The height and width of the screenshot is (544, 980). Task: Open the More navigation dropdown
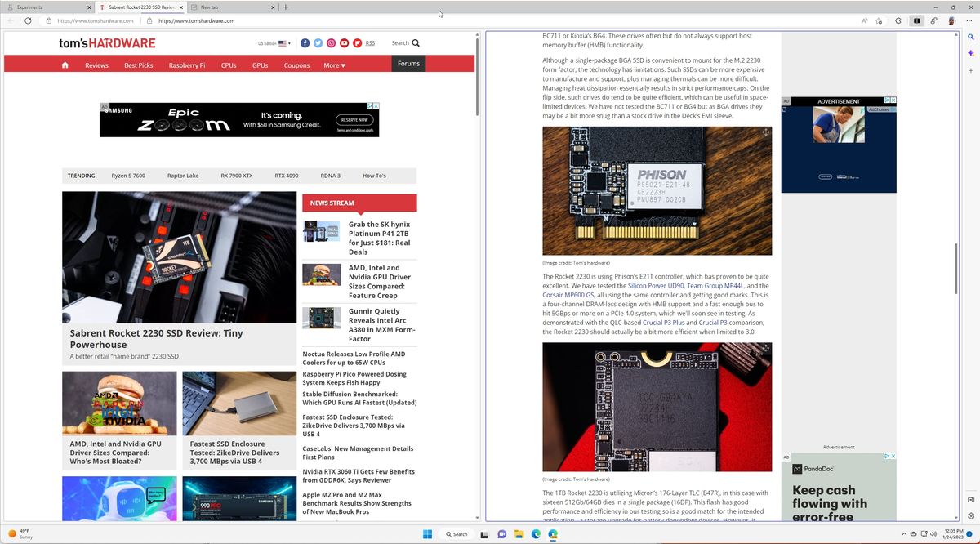[x=334, y=65]
